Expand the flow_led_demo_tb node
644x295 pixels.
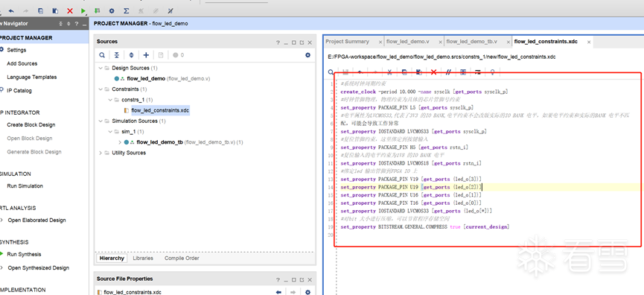click(120, 142)
